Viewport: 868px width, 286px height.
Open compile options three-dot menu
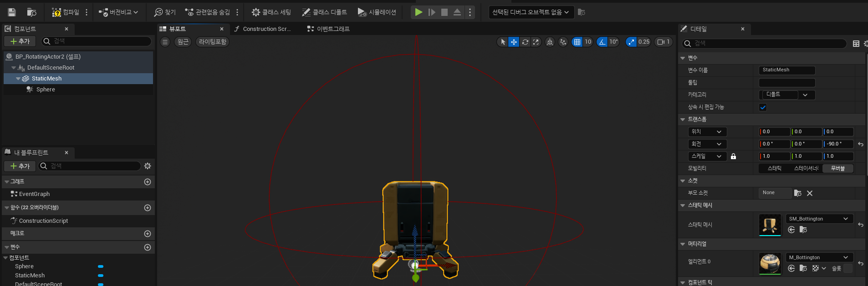[x=87, y=12]
